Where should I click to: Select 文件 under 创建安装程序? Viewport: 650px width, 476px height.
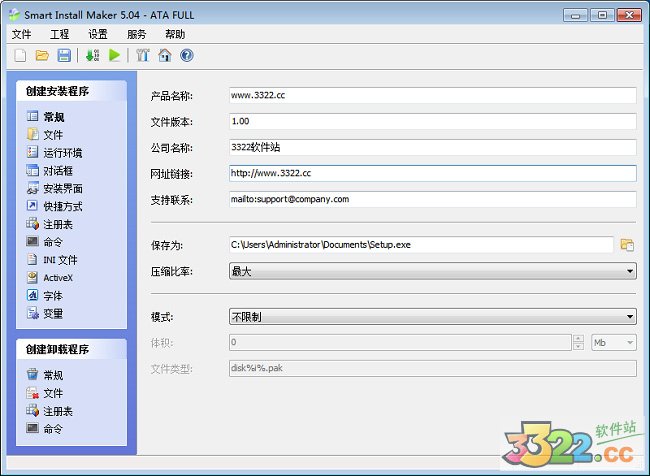53,135
